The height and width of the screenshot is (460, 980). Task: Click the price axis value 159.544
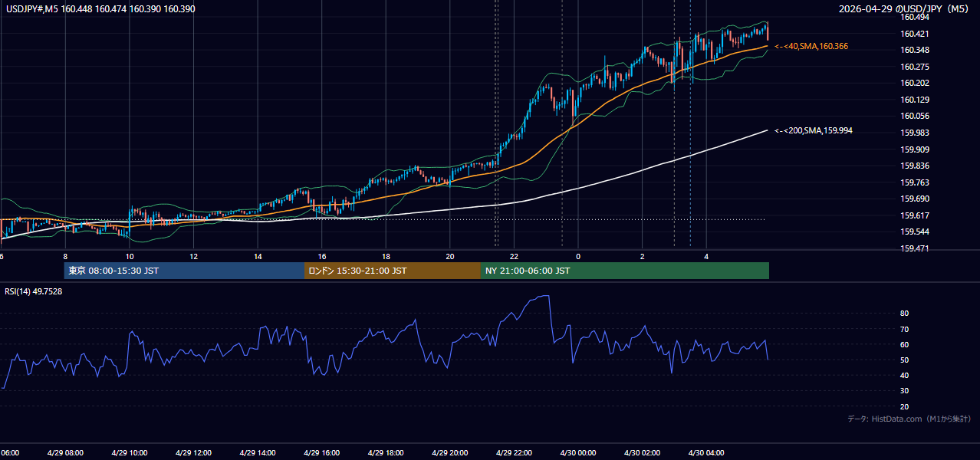914,232
